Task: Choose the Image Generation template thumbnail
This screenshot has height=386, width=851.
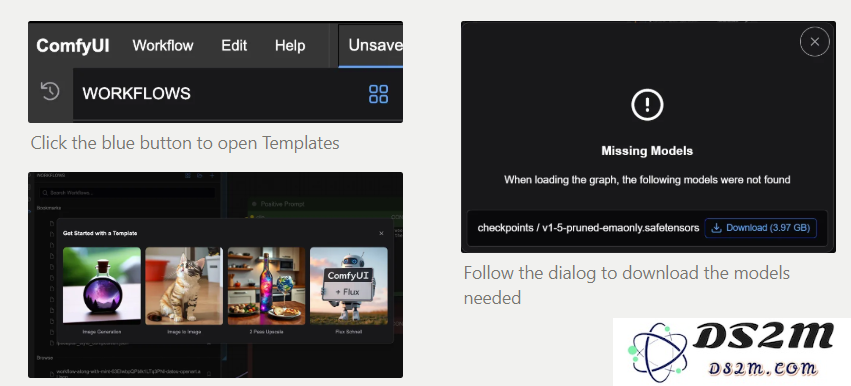Action: point(101,286)
